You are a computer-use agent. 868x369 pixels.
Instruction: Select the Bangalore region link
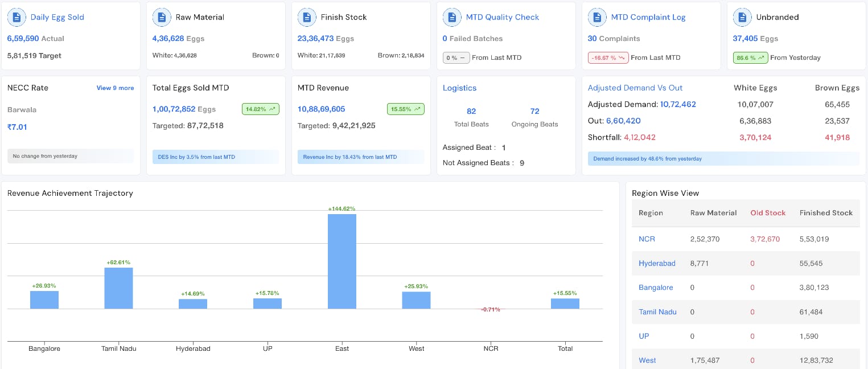tap(656, 288)
